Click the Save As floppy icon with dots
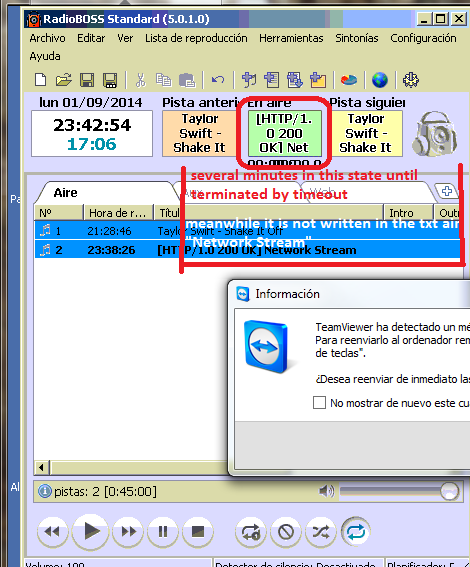470x567 pixels. coord(110,80)
